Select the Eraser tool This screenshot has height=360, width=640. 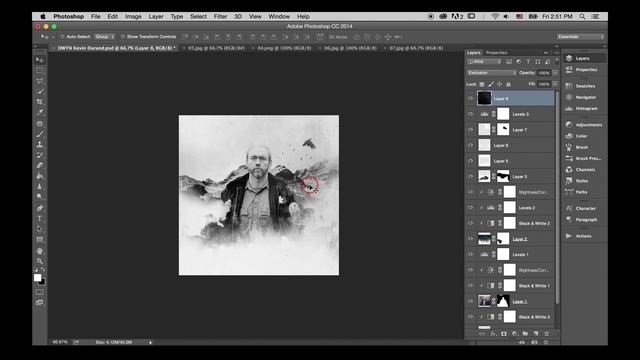[40, 165]
